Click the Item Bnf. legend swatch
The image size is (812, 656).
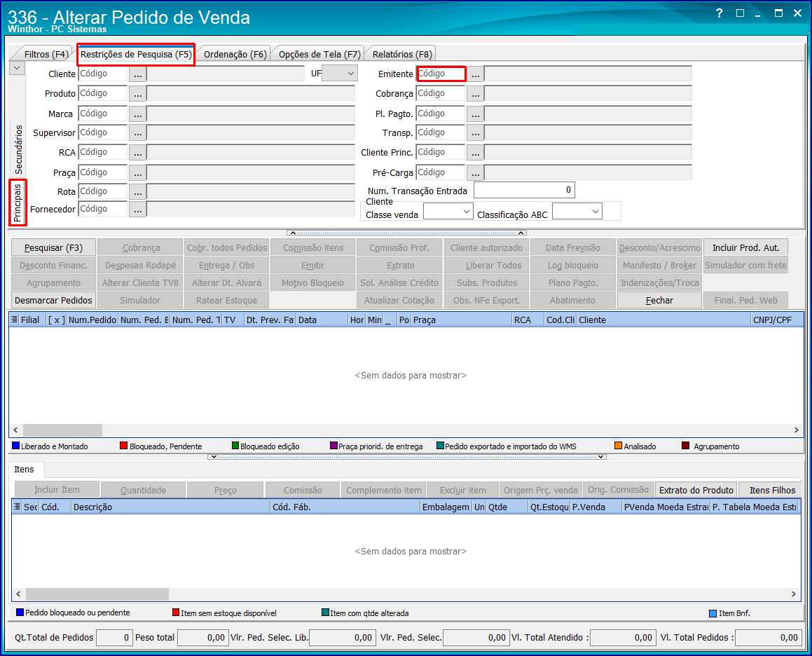[x=713, y=613]
